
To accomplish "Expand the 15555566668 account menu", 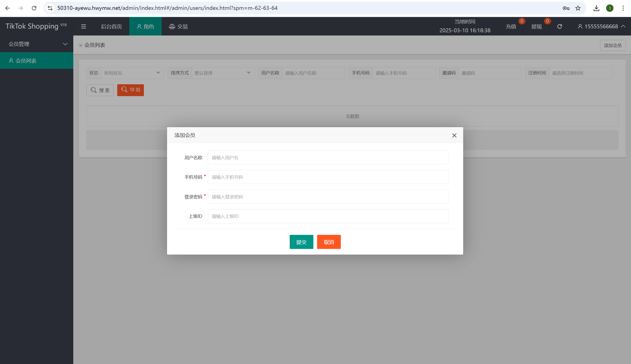I will [x=601, y=27].
